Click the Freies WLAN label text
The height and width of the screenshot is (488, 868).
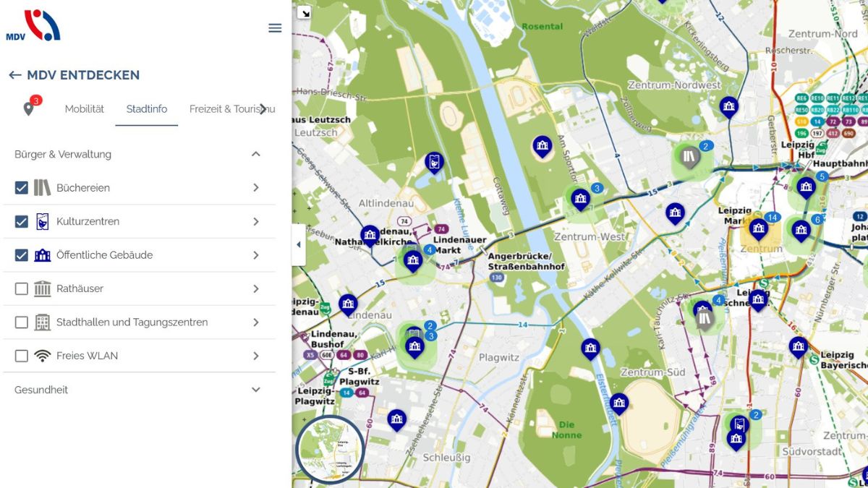click(x=88, y=356)
